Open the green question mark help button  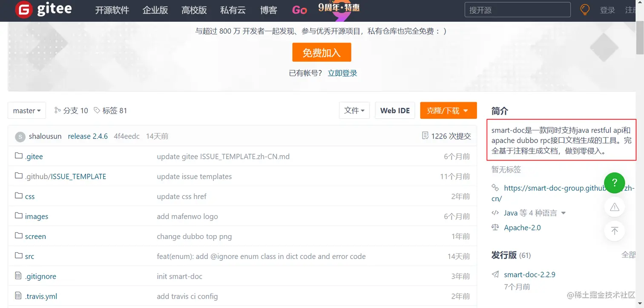615,183
